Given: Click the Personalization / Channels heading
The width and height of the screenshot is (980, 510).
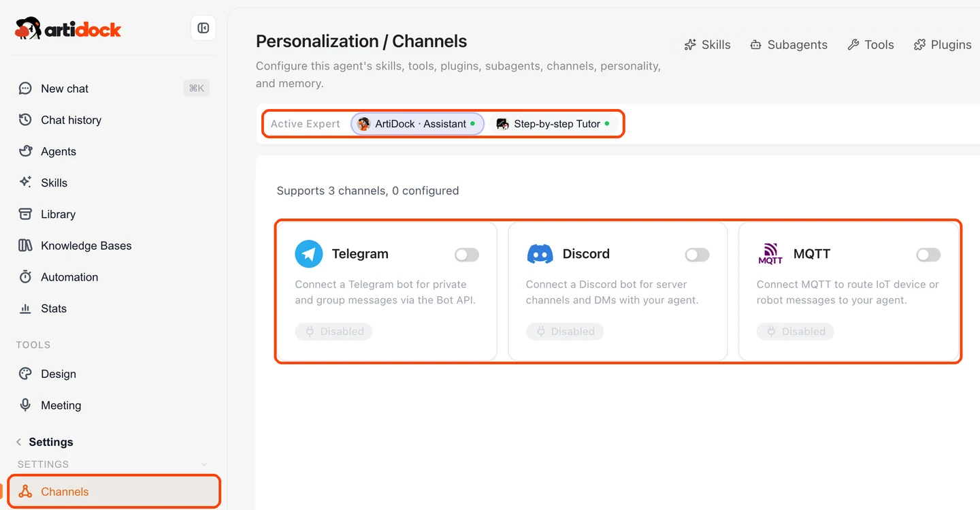Looking at the screenshot, I should click(x=361, y=42).
